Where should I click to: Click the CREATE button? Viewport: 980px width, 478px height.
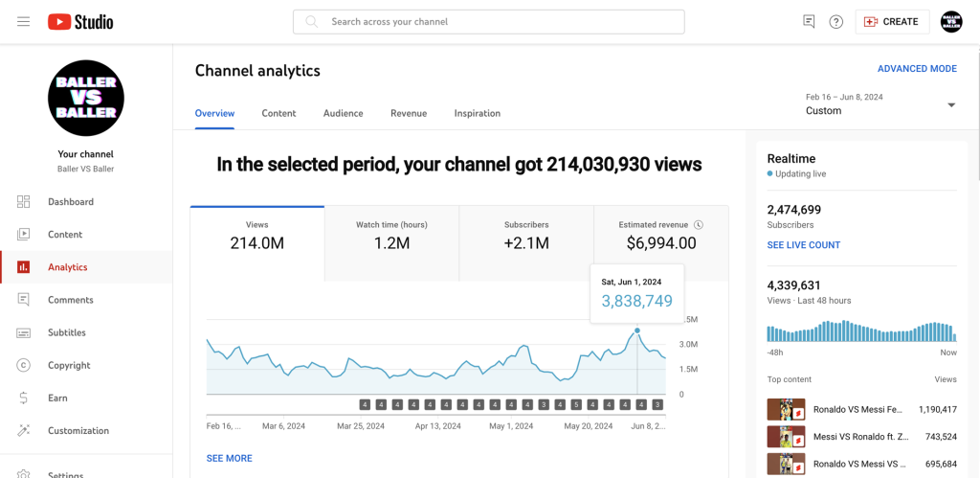click(x=893, y=22)
